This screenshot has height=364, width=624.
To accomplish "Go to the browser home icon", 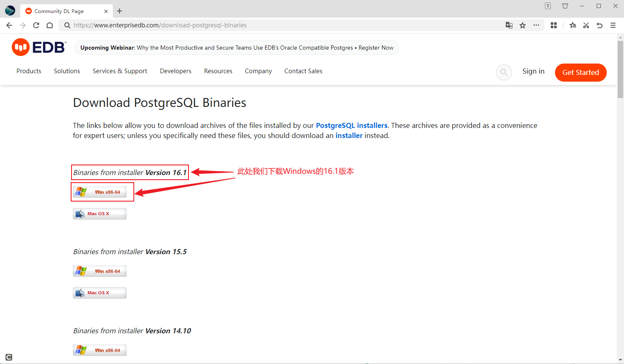I will click(50, 25).
